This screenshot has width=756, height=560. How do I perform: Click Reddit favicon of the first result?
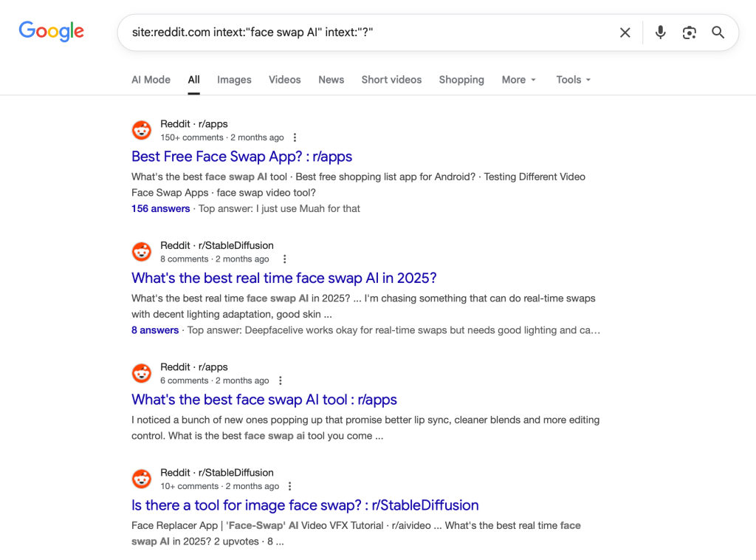click(x=142, y=131)
